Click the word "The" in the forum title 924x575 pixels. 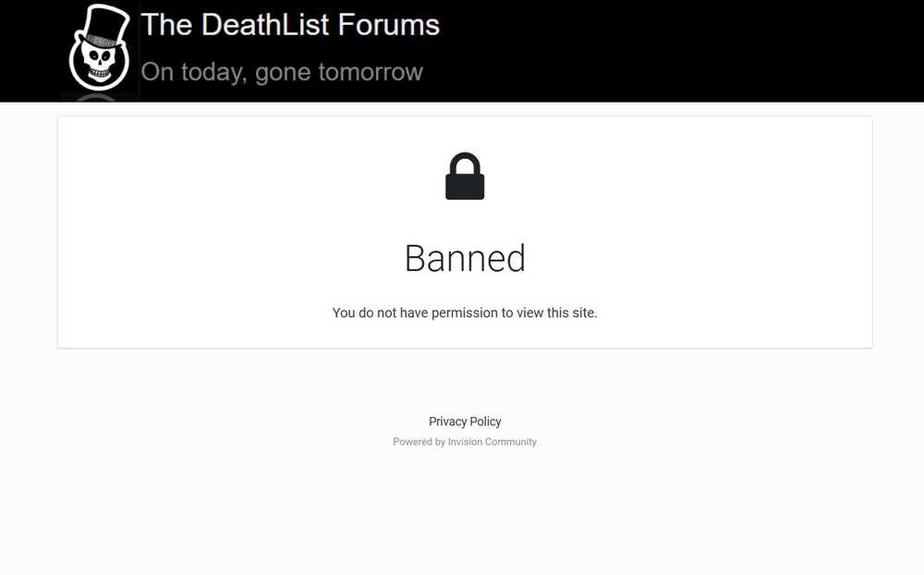166,24
